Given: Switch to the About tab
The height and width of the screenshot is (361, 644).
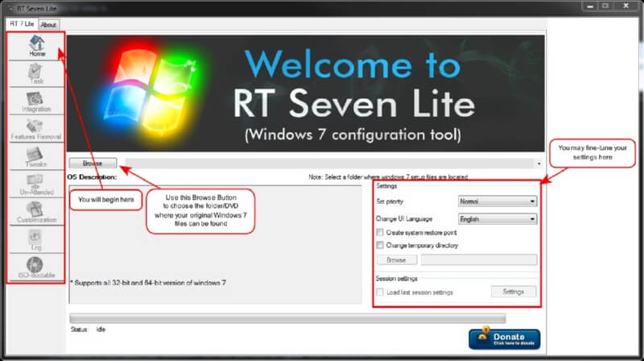Looking at the screenshot, I should point(48,25).
